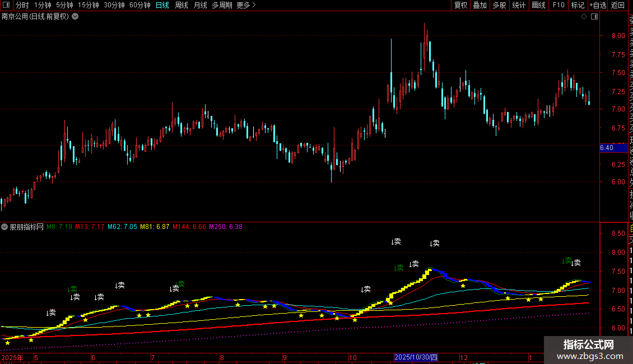Image resolution: width=633 pixels, height=364 pixels.
Task: Open the 股朋指标网 indicator dropdown arrow
Action: (x=5, y=227)
